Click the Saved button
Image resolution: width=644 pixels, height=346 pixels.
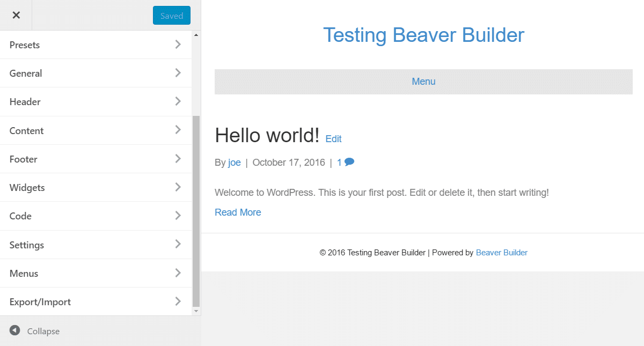point(172,16)
